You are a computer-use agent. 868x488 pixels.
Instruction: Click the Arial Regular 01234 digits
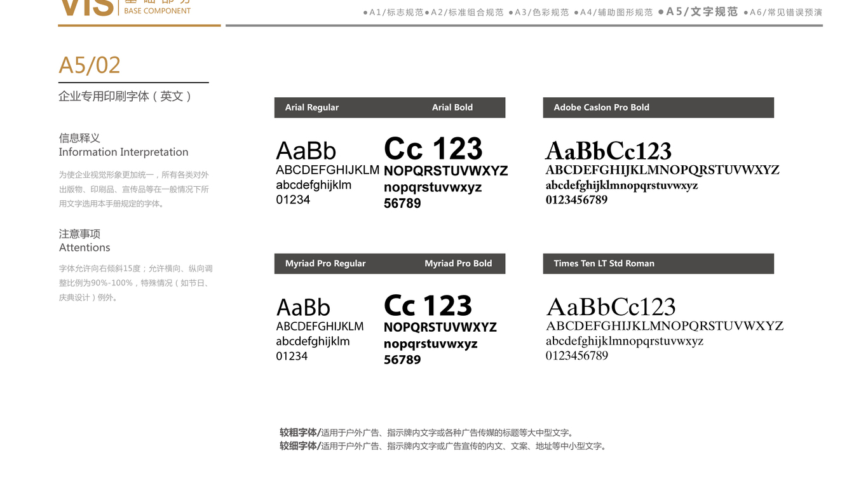293,200
